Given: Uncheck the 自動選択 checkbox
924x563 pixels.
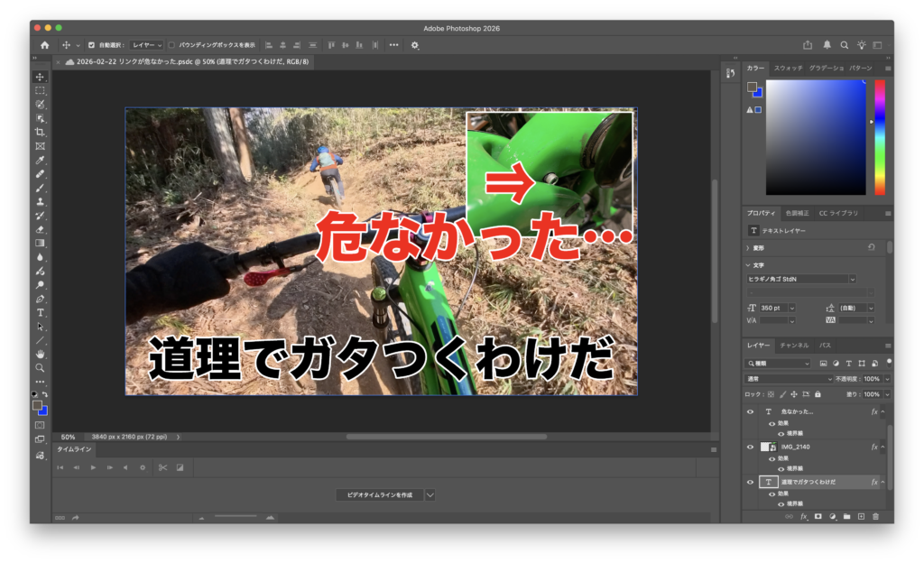Looking at the screenshot, I should coord(91,45).
